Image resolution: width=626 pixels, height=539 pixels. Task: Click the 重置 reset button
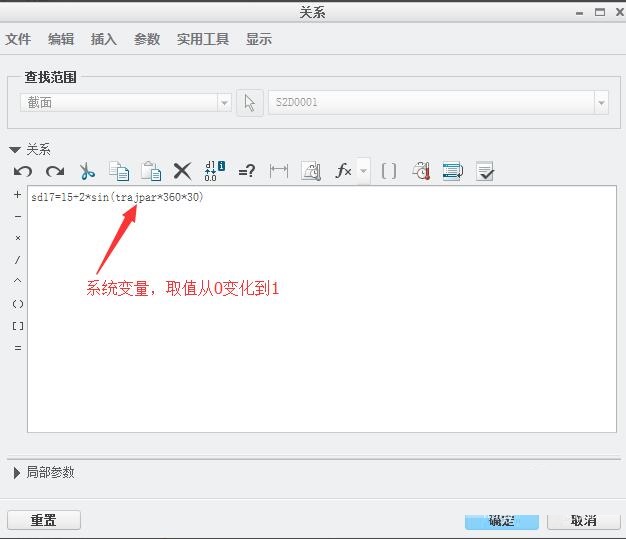(x=44, y=520)
